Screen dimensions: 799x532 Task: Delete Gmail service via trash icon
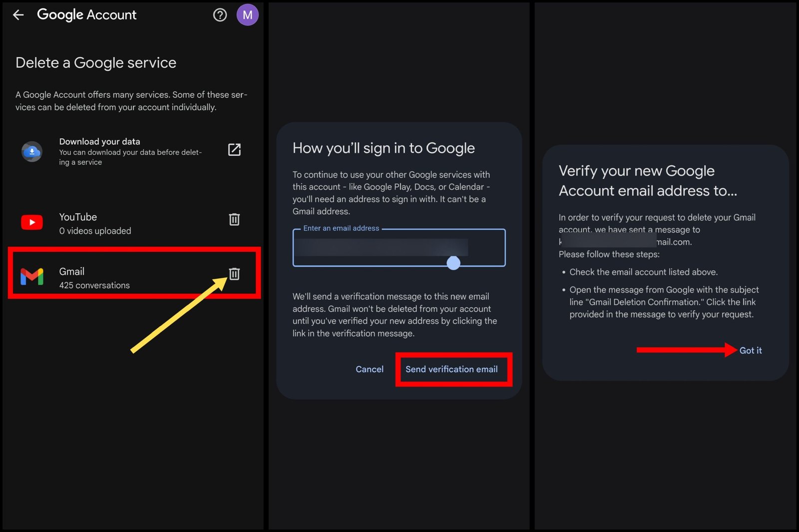(234, 273)
